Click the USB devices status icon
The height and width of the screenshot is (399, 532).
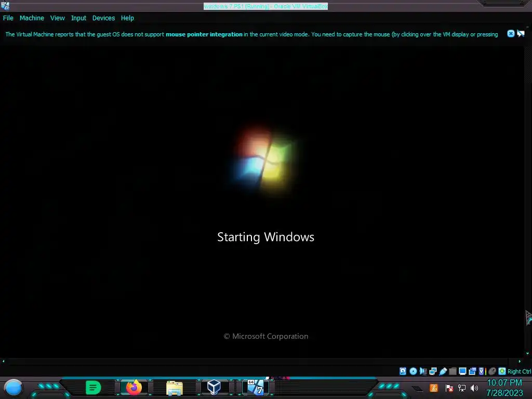click(443, 371)
